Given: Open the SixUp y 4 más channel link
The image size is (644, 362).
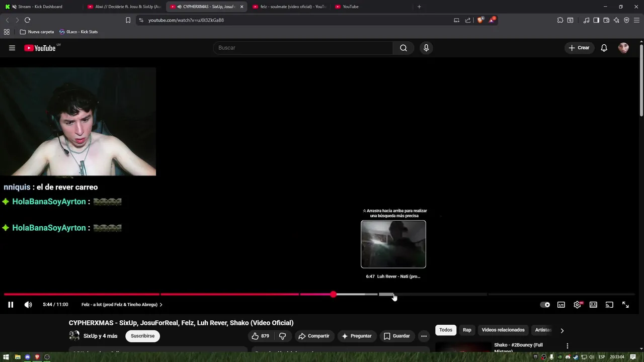Looking at the screenshot, I should (x=100, y=336).
